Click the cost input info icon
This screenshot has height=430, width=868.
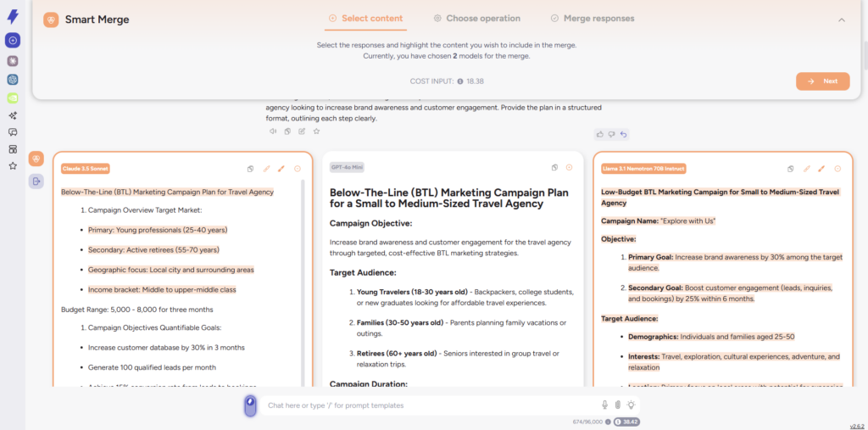pos(460,81)
